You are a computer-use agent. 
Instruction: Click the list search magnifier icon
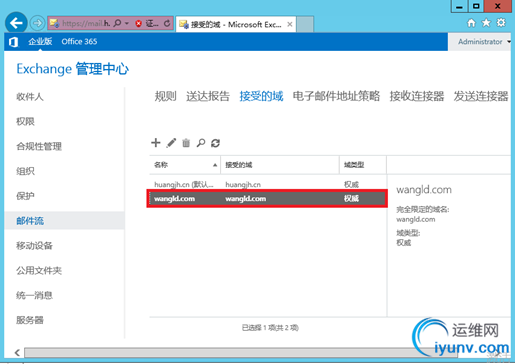click(201, 143)
